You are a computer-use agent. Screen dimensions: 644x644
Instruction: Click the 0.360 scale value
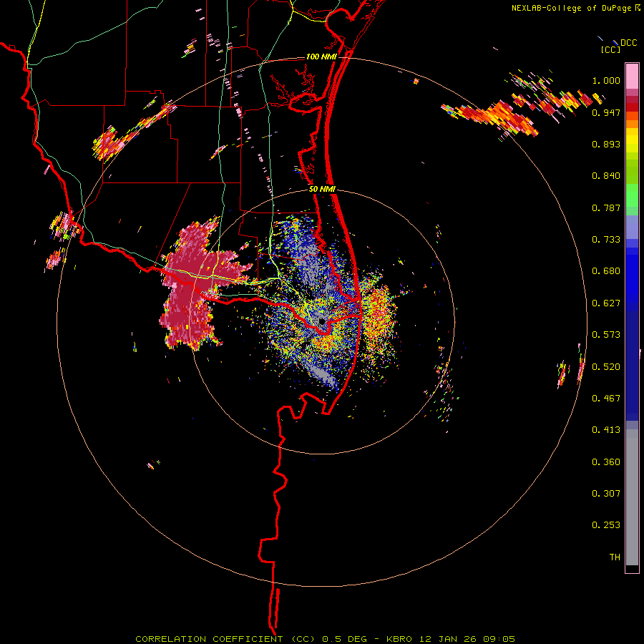pyautogui.click(x=606, y=462)
